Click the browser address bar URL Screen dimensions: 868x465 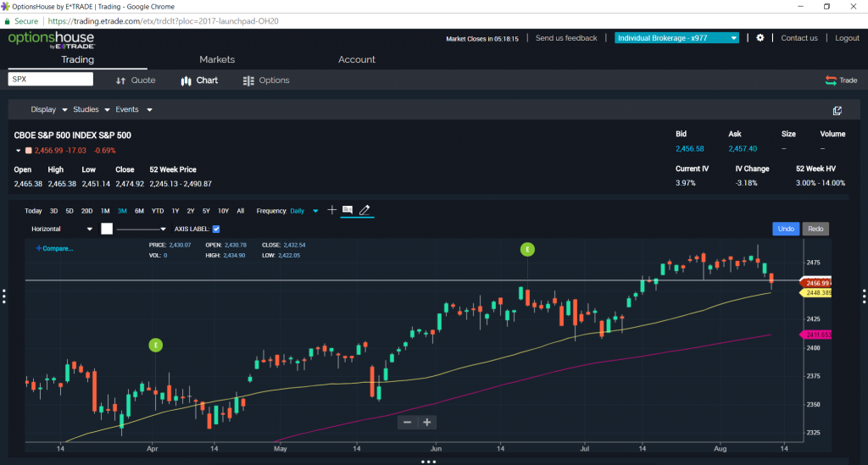click(164, 21)
